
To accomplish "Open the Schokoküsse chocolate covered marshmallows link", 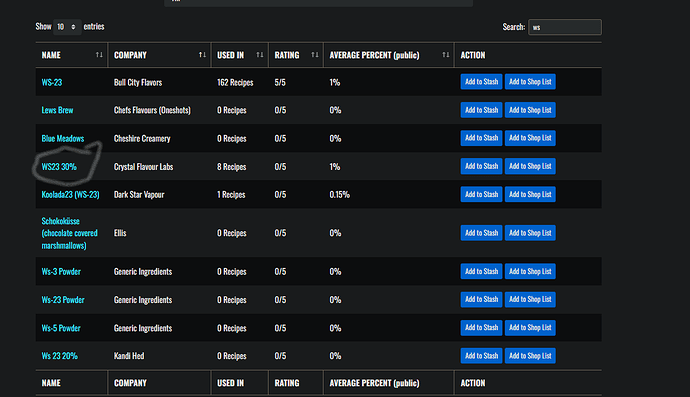I will (x=70, y=233).
